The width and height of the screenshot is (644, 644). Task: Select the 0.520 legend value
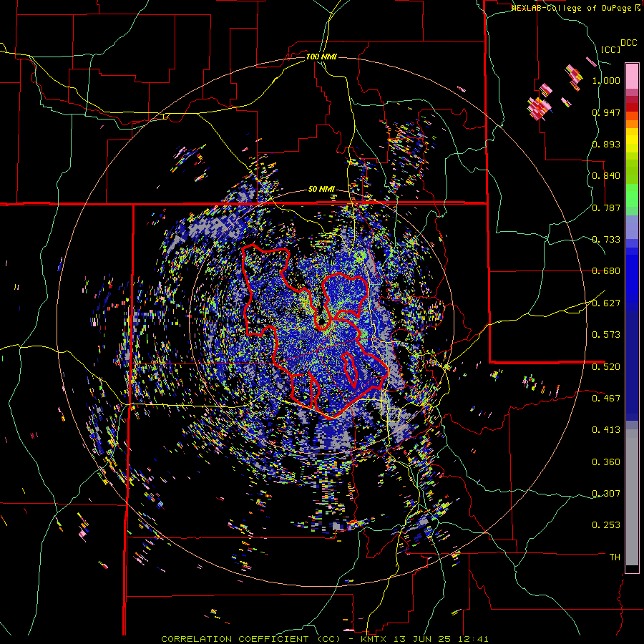point(606,367)
